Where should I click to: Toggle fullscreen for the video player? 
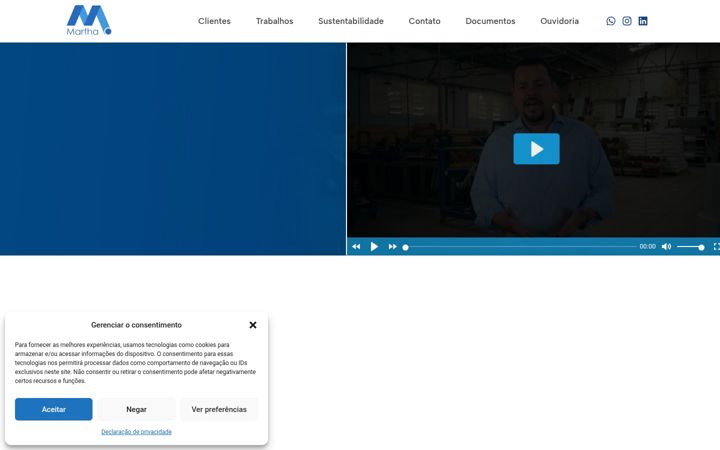point(716,247)
